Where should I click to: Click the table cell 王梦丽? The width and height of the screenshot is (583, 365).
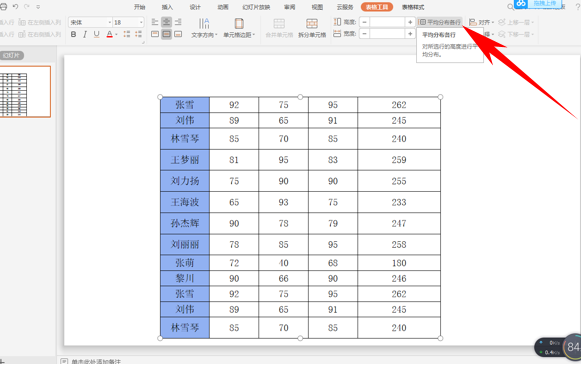[x=185, y=160]
